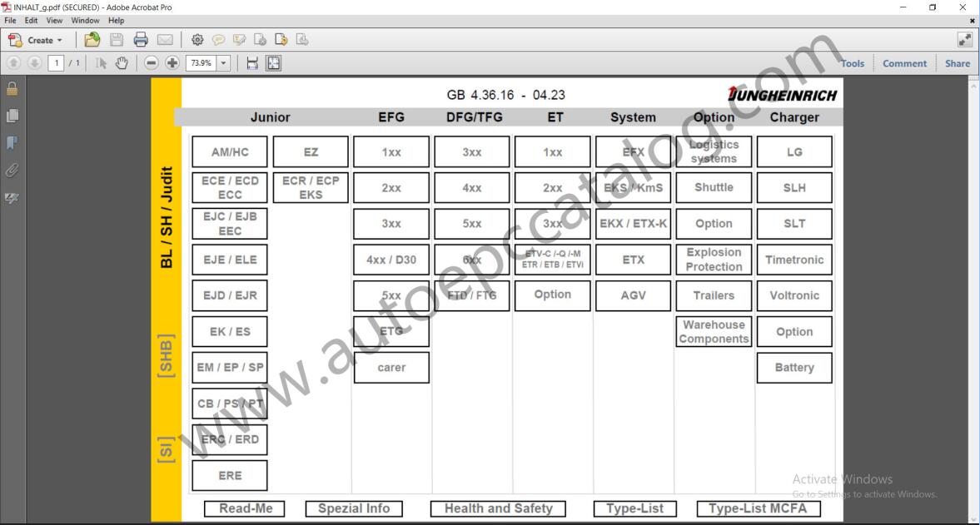This screenshot has height=525, width=980.
Task: Open Health and Safety link
Action: [498, 508]
